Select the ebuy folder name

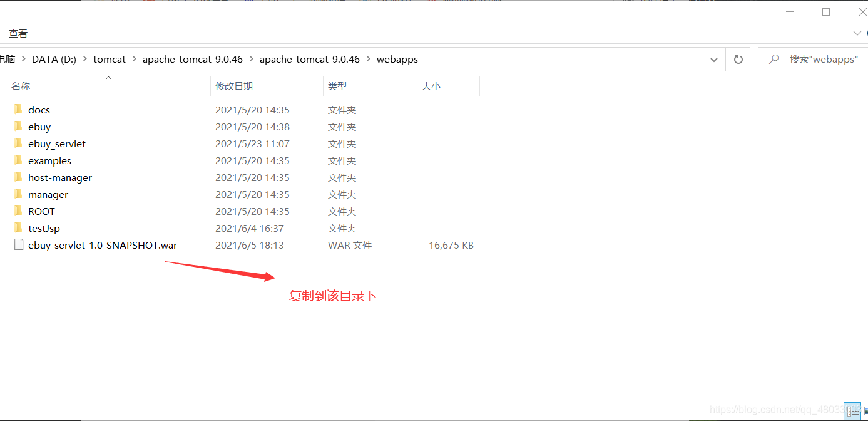coord(39,127)
